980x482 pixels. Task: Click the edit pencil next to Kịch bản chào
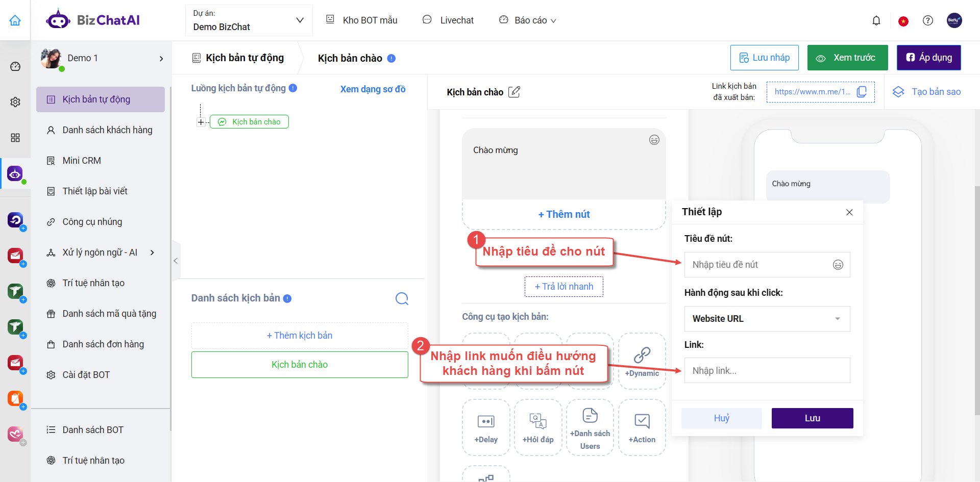pos(514,92)
